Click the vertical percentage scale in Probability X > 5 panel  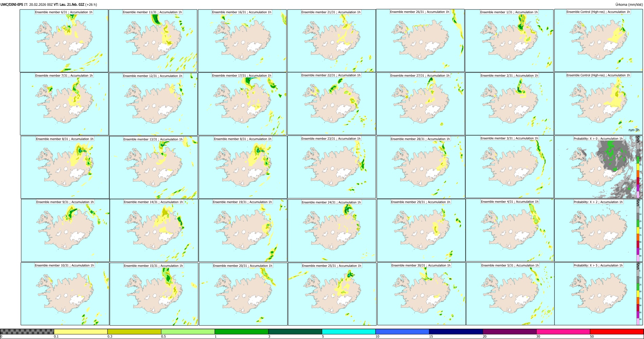(x=638, y=294)
